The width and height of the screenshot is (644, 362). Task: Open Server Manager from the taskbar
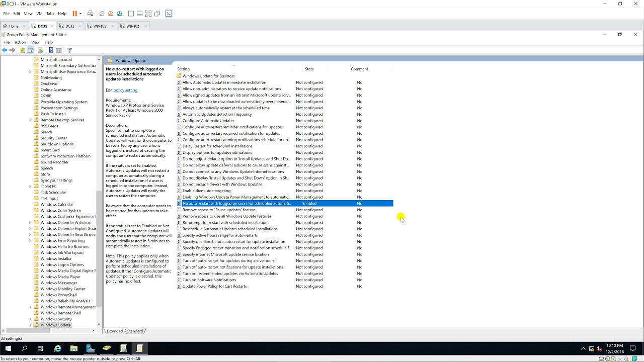coord(91,348)
